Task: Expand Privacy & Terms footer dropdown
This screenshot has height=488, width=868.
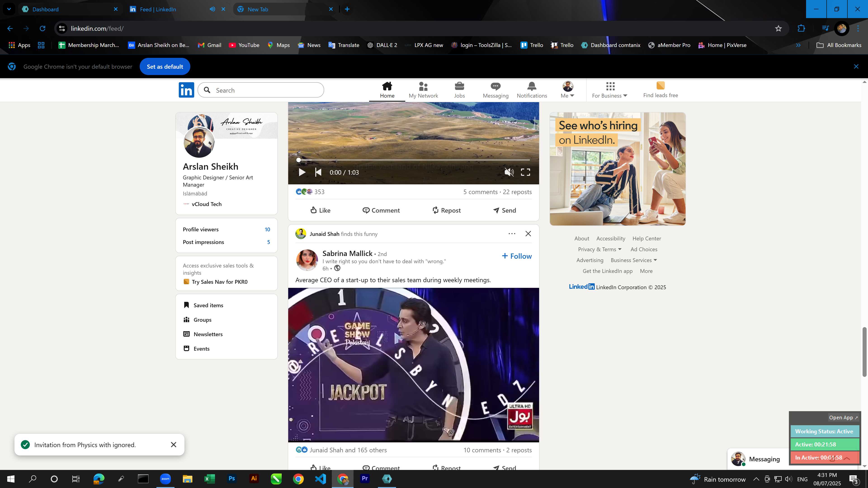Action: [x=599, y=250]
